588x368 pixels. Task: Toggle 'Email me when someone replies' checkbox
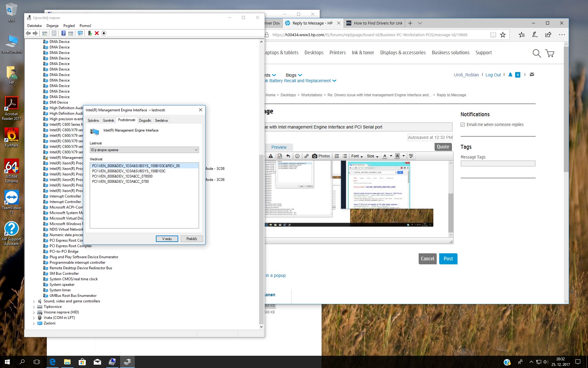462,125
